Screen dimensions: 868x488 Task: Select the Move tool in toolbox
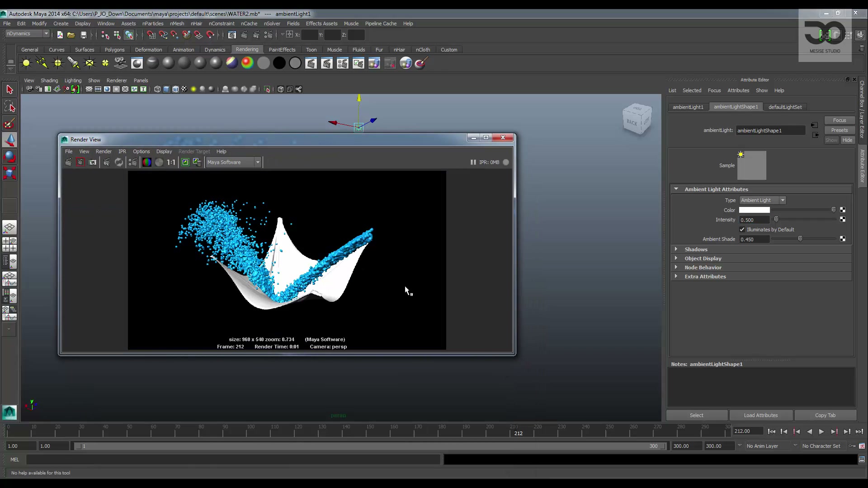[x=9, y=140]
